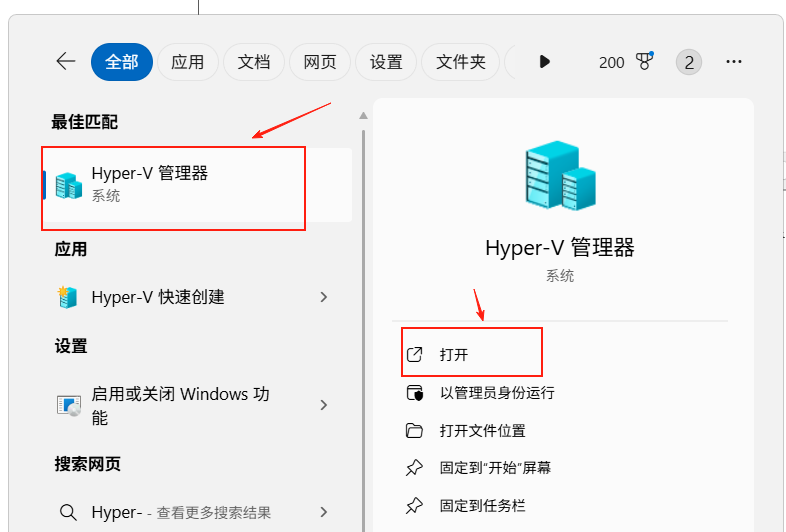
Task: Click the 200 rewards points text
Action: point(611,63)
